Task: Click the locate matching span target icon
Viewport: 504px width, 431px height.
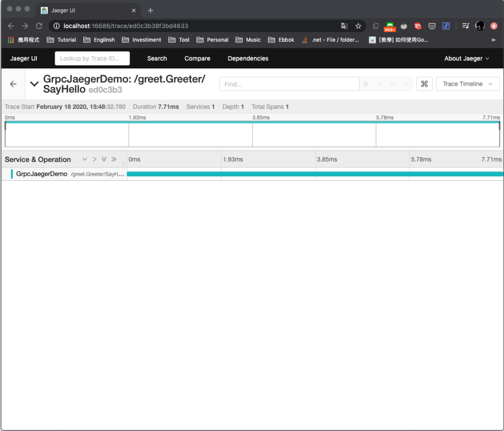Action: click(x=366, y=84)
